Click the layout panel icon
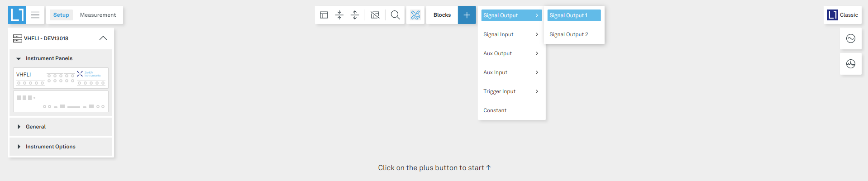The height and width of the screenshot is (181, 868). (x=324, y=15)
